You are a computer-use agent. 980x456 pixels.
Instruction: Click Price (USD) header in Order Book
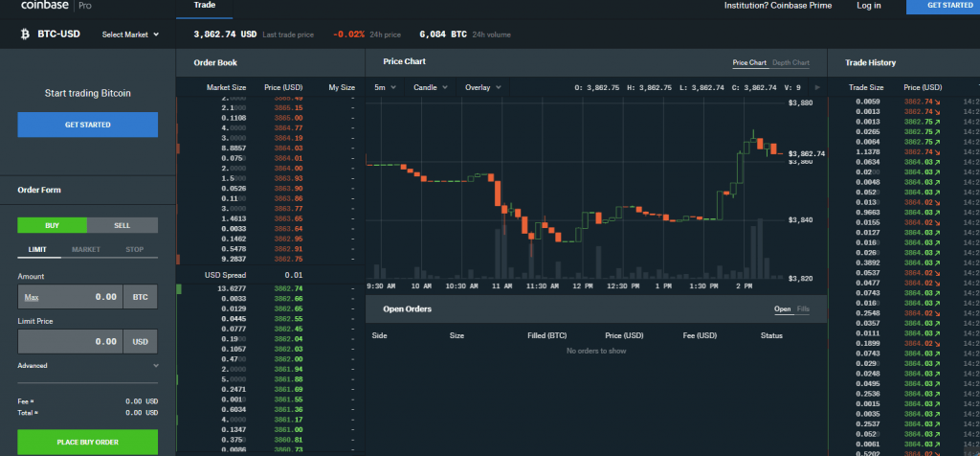[x=283, y=87]
